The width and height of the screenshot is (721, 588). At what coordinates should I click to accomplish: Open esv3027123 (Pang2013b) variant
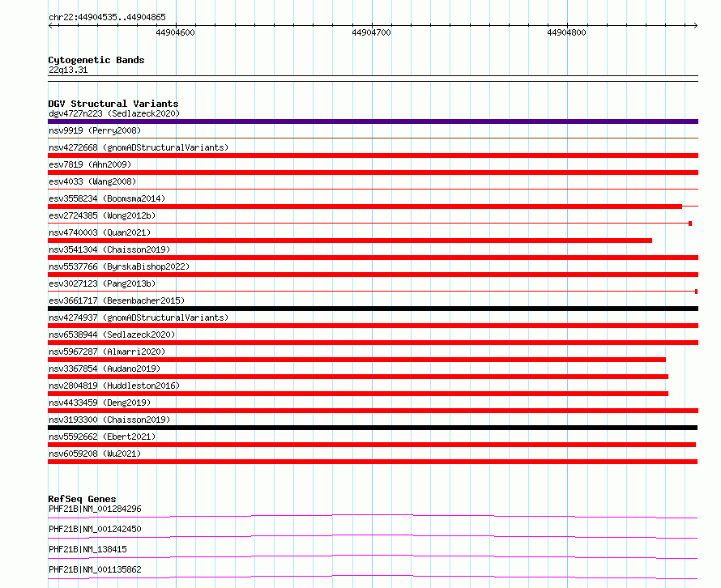pyautogui.click(x=102, y=283)
